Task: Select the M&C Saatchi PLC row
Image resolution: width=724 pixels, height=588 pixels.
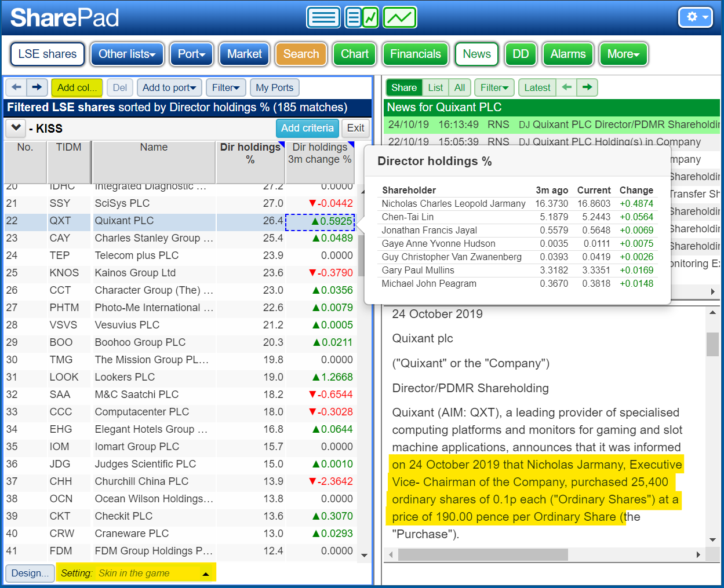Action: click(180, 395)
